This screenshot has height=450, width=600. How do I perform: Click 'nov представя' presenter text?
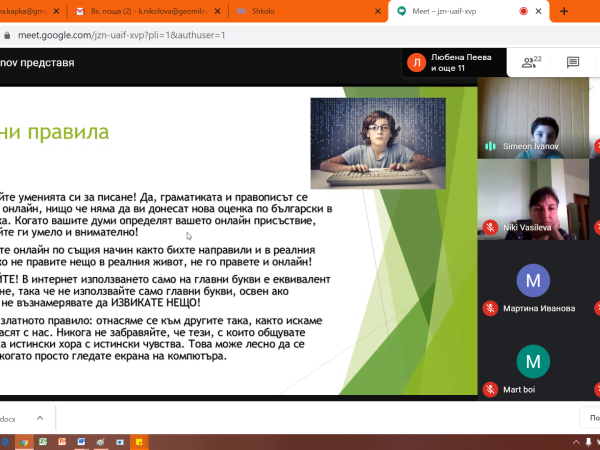point(37,63)
